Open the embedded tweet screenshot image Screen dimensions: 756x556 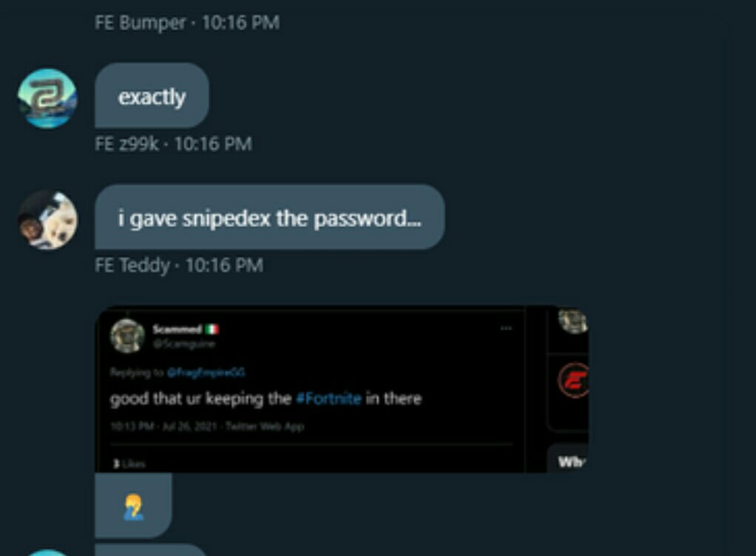(x=342, y=389)
